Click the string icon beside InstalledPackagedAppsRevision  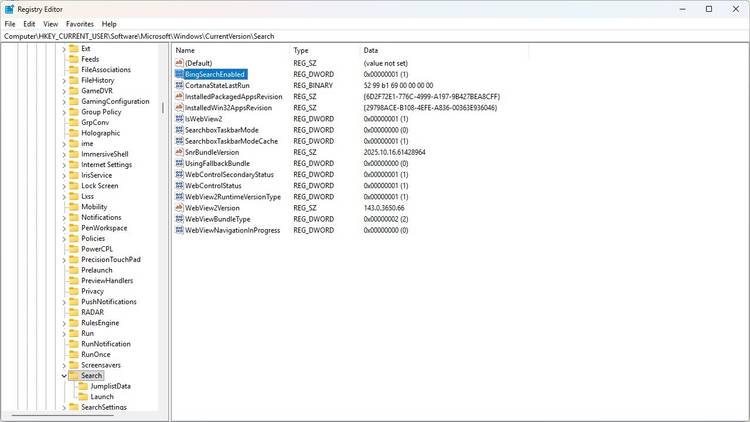[x=179, y=96]
